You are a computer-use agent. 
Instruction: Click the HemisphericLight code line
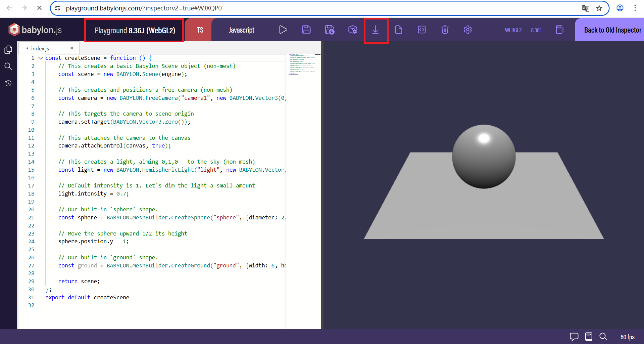coord(172,170)
